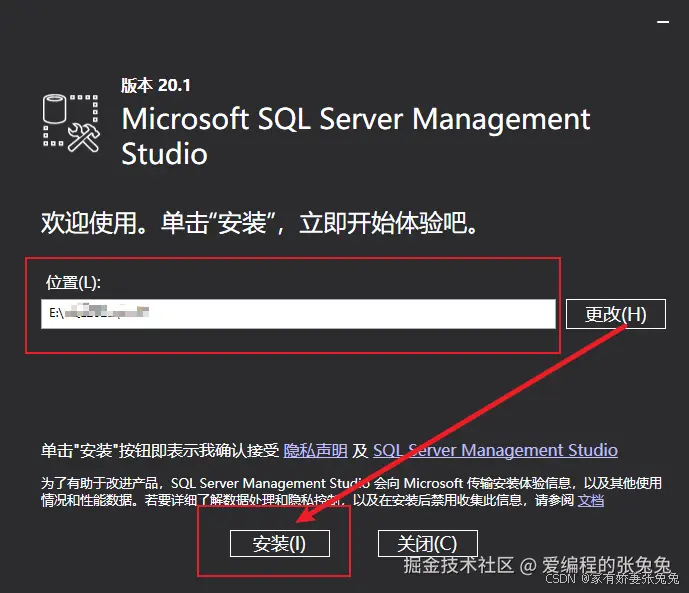
Task: Open the 文档 documentation link
Action: [591, 500]
